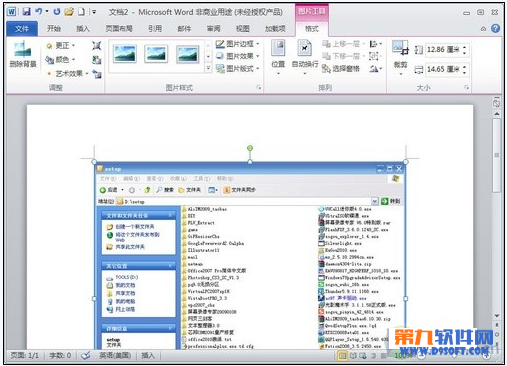
Task: Open Word Help (question mark icon)
Action: click(x=496, y=28)
